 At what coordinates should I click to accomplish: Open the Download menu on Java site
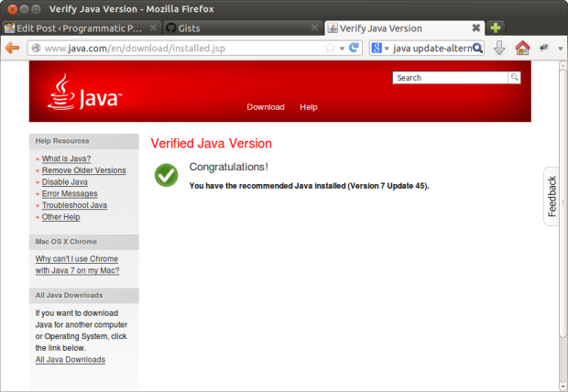[266, 107]
